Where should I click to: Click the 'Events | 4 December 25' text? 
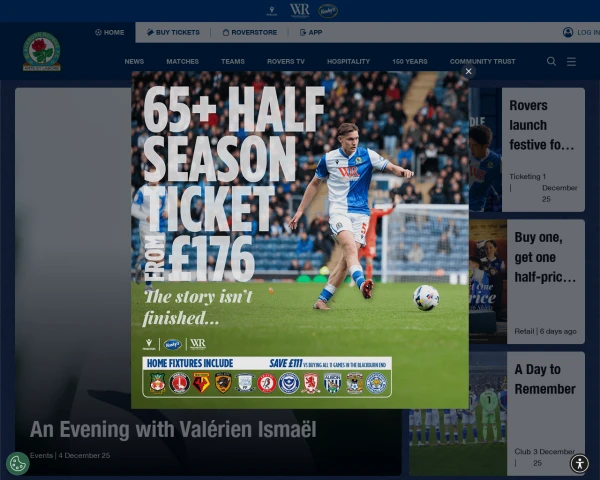[70, 456]
